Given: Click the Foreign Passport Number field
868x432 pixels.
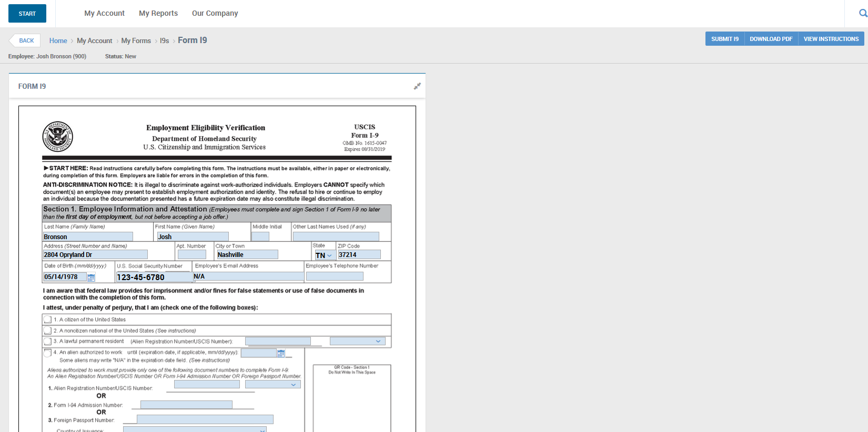Looking at the screenshot, I should pos(205,419).
